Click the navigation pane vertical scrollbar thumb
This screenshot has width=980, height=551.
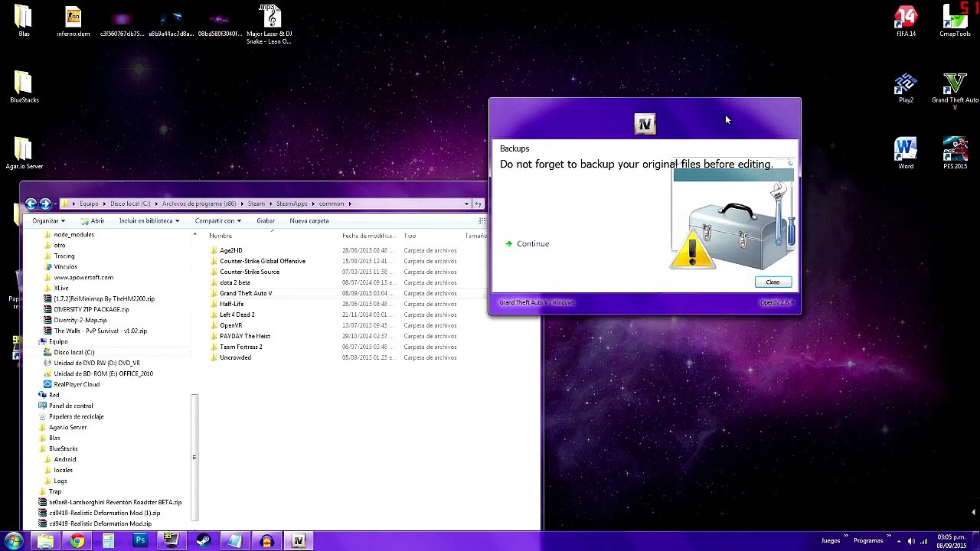pyautogui.click(x=194, y=458)
